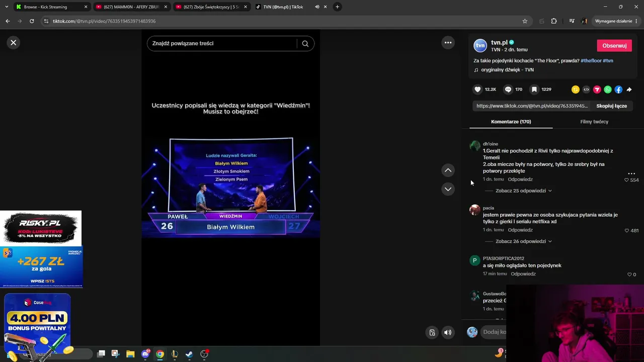Share the video on WhatsApp

pos(608,89)
